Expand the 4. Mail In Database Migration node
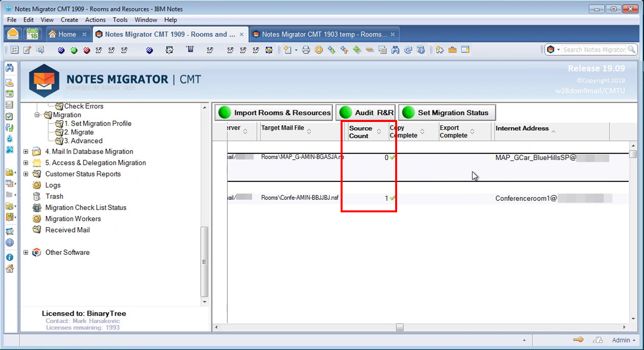Image resolution: width=644 pixels, height=350 pixels. point(26,152)
